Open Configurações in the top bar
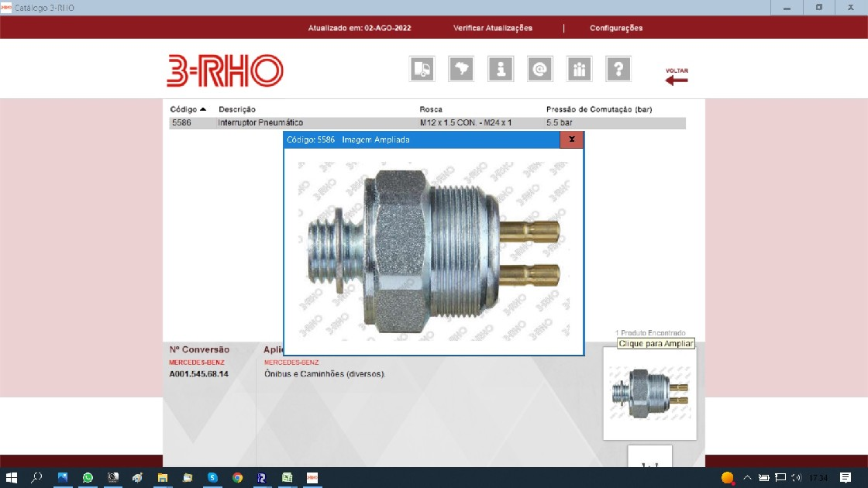This screenshot has height=488, width=868. coord(616,28)
